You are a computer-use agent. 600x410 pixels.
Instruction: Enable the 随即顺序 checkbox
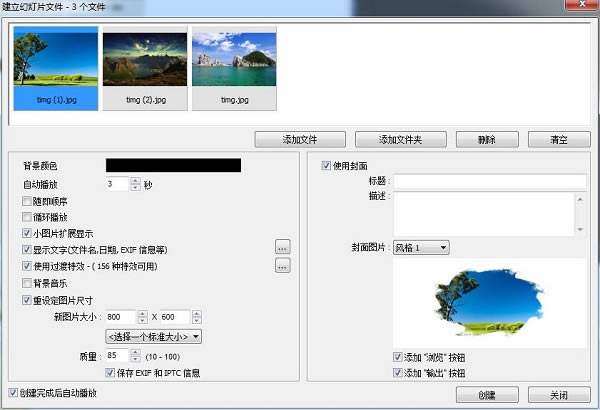click(26, 201)
